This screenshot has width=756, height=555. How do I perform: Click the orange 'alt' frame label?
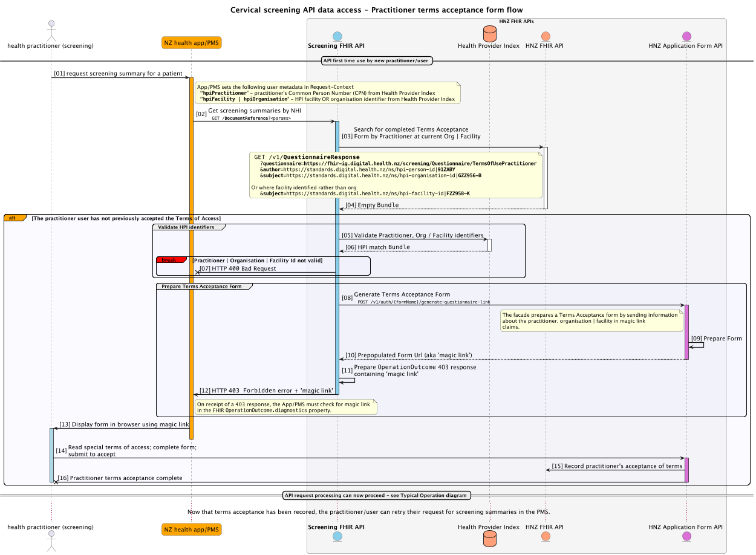point(15,218)
